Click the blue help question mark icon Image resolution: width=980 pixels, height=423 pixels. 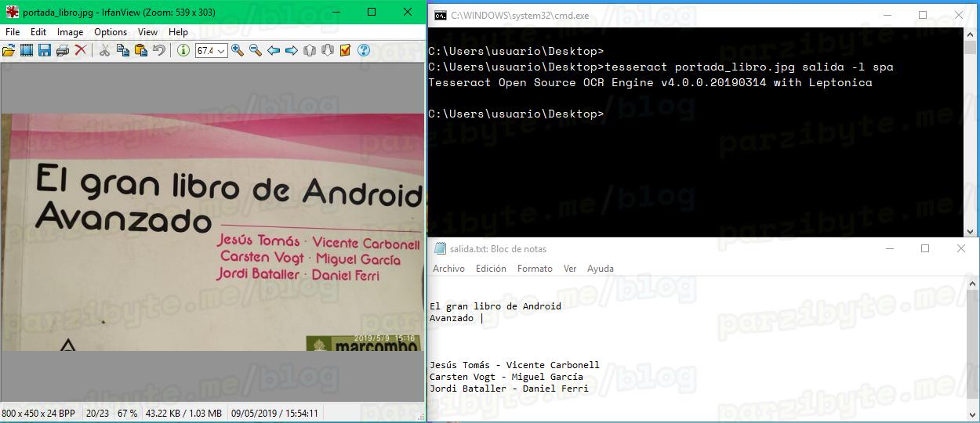[x=363, y=50]
